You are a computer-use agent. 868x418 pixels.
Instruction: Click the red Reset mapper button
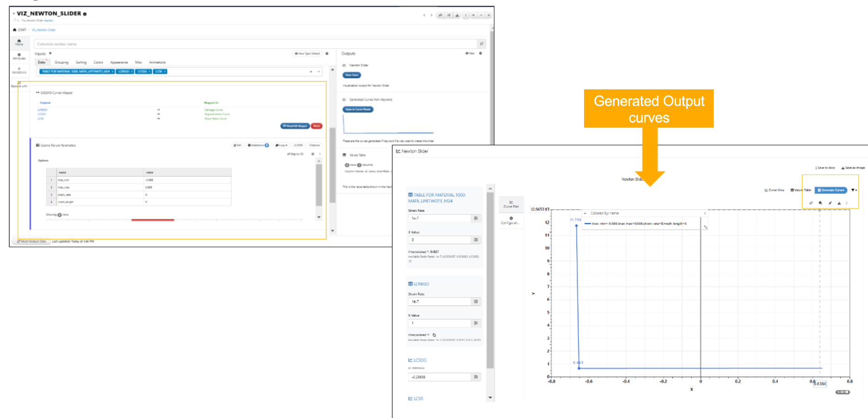tap(317, 126)
